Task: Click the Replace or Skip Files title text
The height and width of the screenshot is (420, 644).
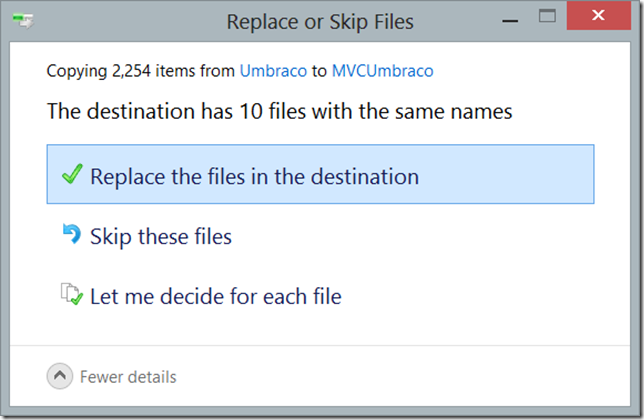Action: pos(320,22)
